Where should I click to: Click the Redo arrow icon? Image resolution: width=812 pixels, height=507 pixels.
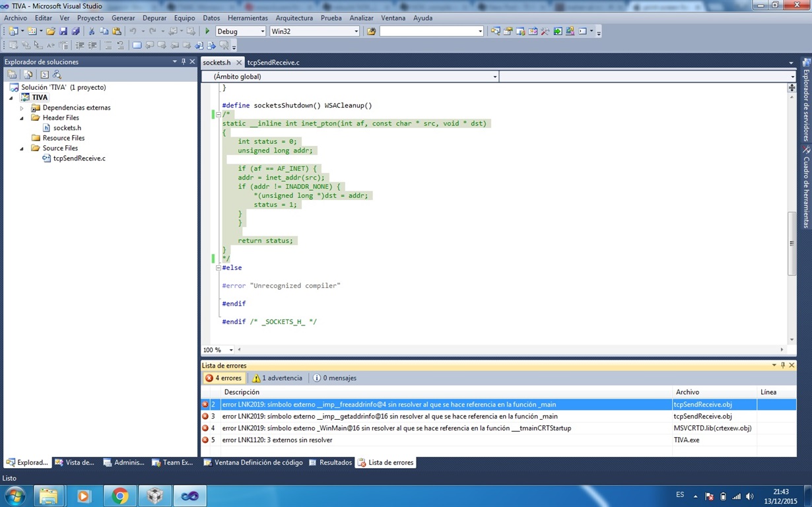[152, 31]
